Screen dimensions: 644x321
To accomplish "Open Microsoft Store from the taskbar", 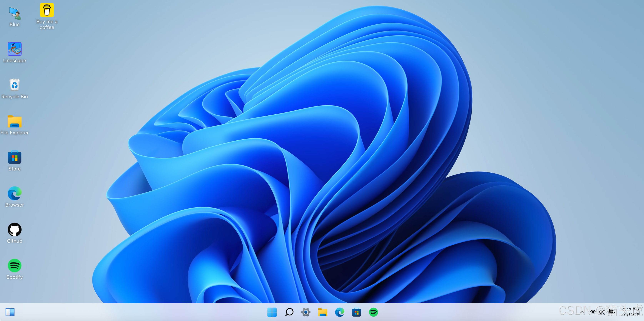I will pyautogui.click(x=356, y=312).
